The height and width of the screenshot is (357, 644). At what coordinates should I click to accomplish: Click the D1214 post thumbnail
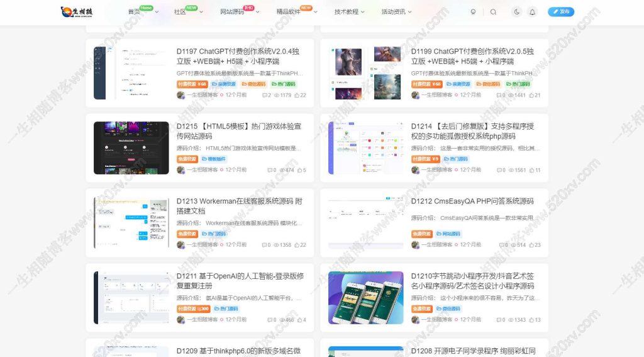pyautogui.click(x=365, y=148)
